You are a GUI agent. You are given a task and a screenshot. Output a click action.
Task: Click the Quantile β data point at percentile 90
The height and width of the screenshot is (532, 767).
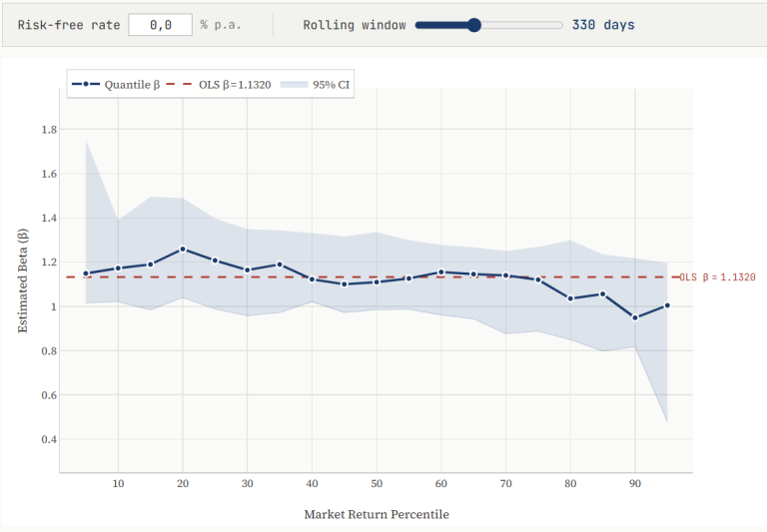[635, 317]
